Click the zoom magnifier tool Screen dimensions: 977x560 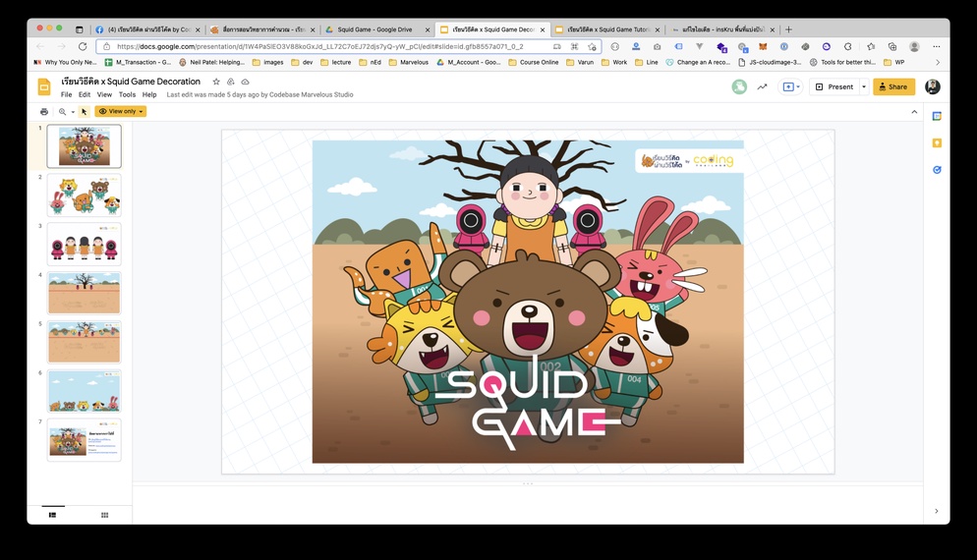point(62,111)
